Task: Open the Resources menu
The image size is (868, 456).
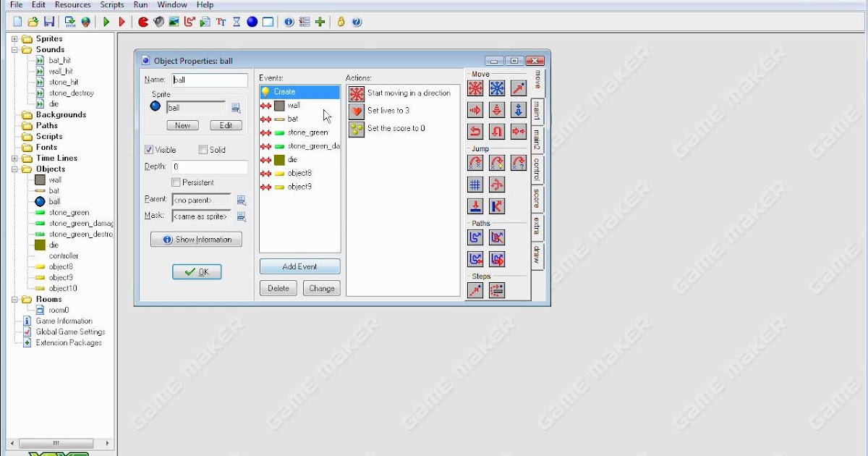Action: point(72,4)
